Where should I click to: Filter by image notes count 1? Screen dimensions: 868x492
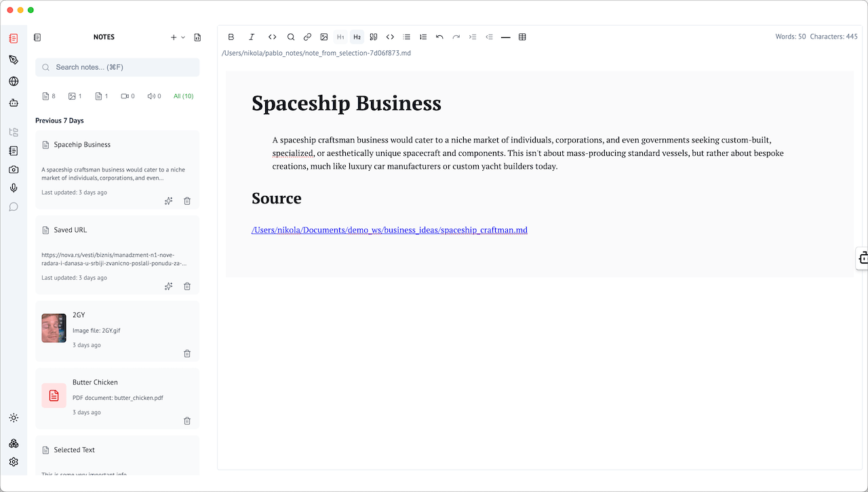[x=75, y=96]
